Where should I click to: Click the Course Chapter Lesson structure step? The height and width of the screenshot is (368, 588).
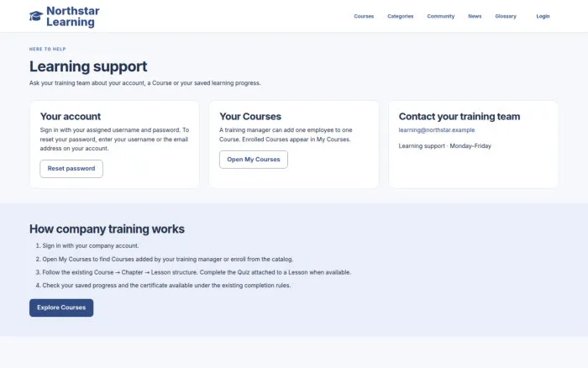pyautogui.click(x=197, y=272)
